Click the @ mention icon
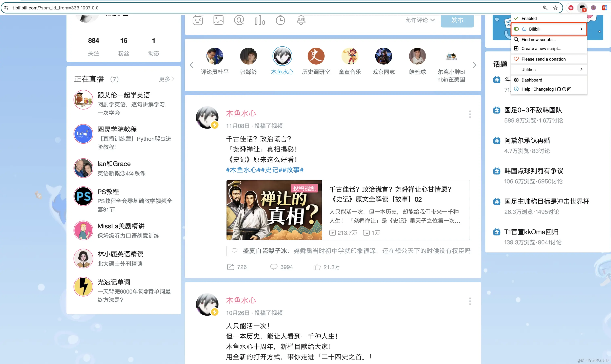The image size is (611, 364). (239, 20)
